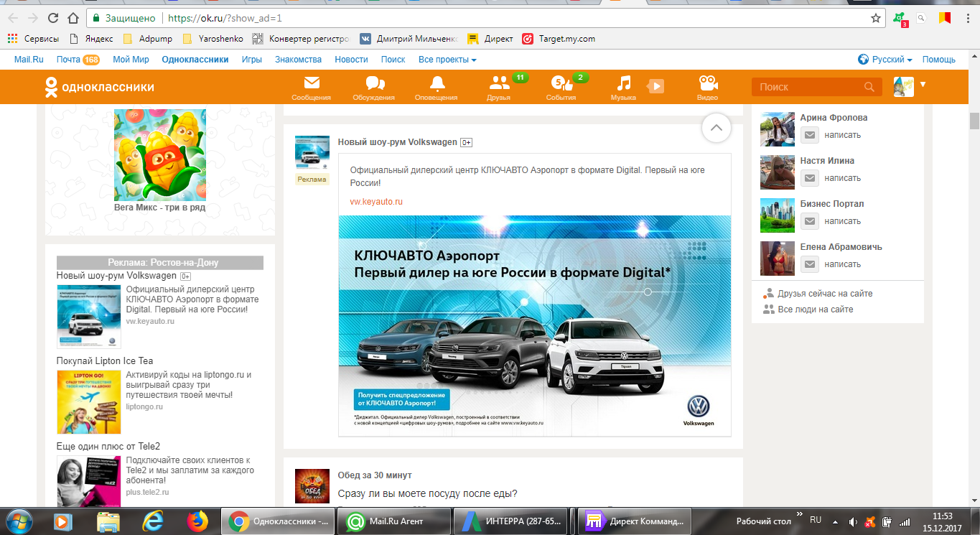Click написать next to Арина Фролова

tap(842, 135)
